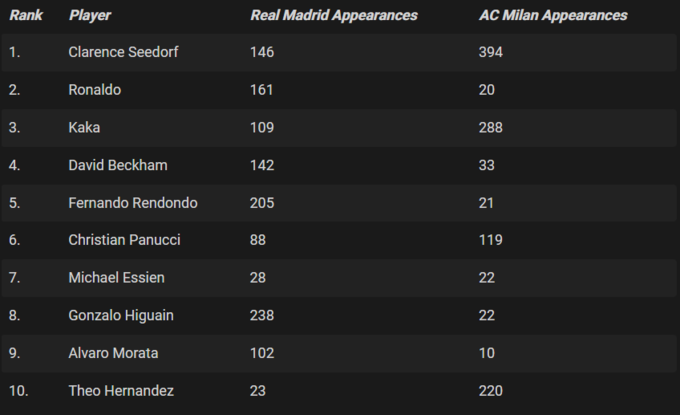
Task: Click Alvaro Morata's name
Action: pyautogui.click(x=113, y=353)
